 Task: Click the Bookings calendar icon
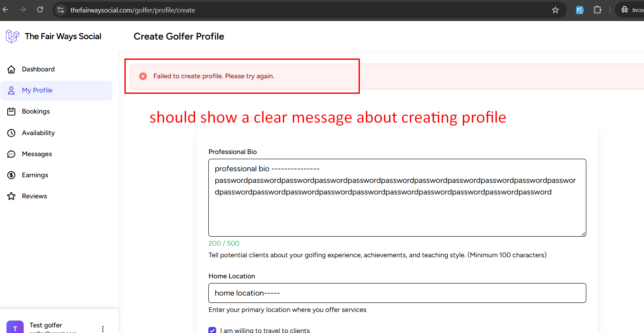pos(12,111)
